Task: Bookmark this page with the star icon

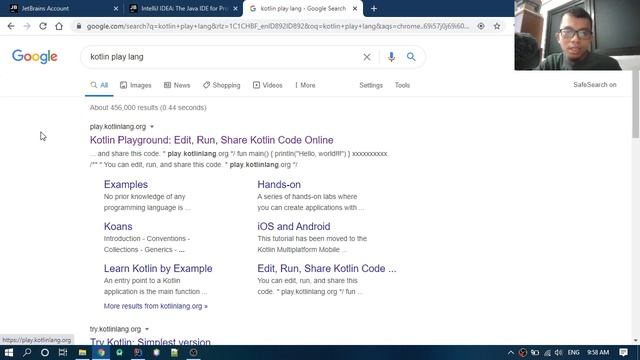Action: [x=497, y=26]
